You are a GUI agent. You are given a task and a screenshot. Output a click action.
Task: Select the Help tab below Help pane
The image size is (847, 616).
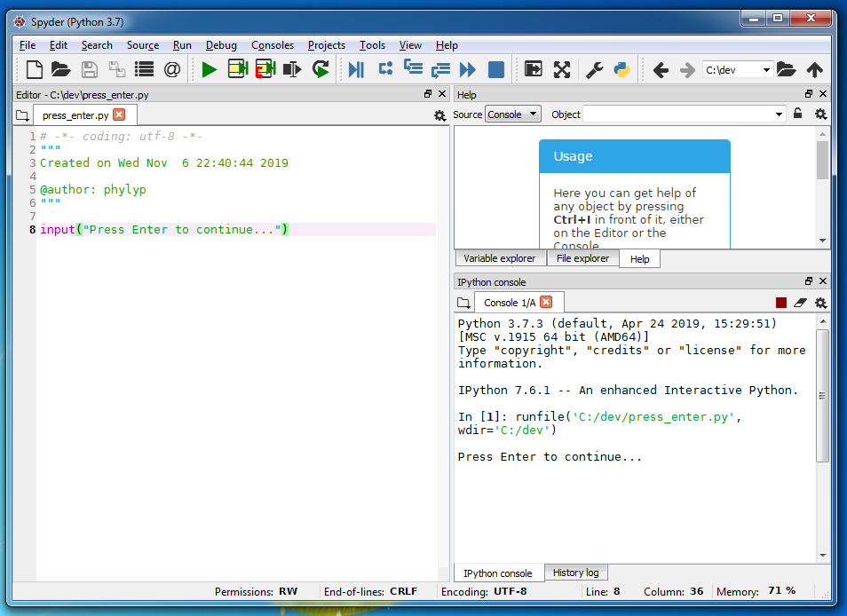tap(639, 259)
